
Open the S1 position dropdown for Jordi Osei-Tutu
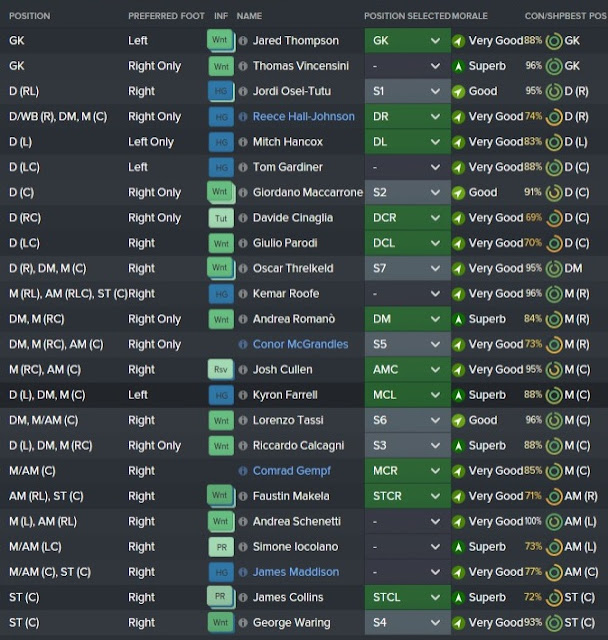click(408, 91)
